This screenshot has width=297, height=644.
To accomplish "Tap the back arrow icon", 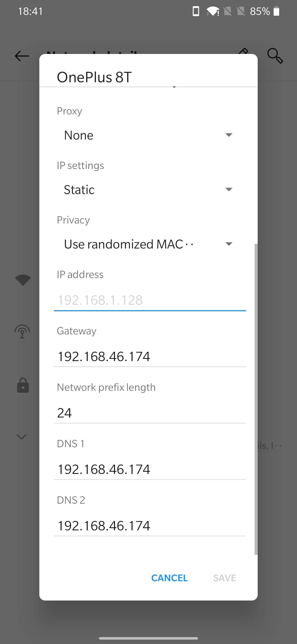I will click(x=22, y=56).
